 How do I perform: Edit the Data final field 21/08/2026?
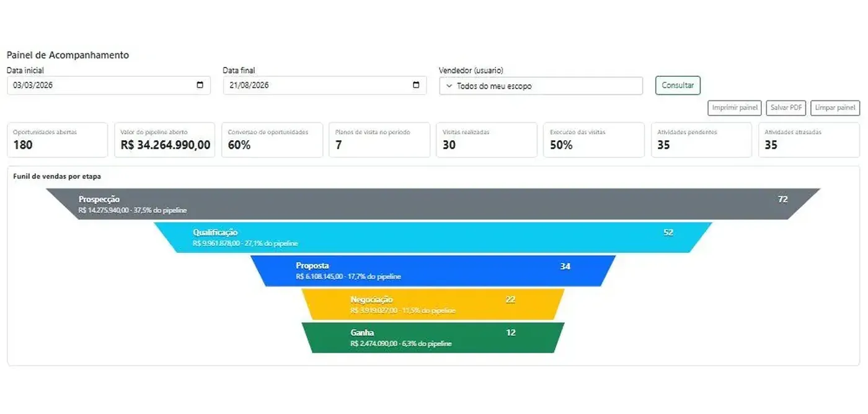[324, 86]
